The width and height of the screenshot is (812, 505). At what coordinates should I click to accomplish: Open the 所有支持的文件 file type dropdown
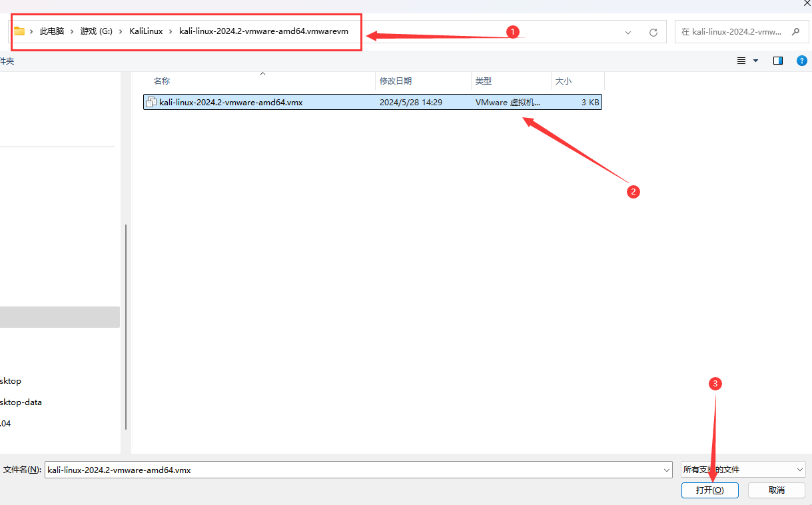743,470
